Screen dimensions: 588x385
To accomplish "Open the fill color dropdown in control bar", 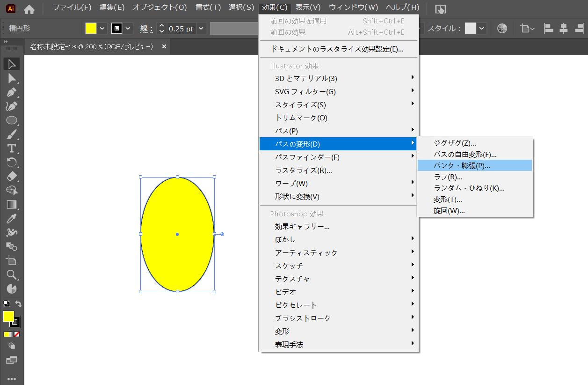I will pyautogui.click(x=102, y=29).
